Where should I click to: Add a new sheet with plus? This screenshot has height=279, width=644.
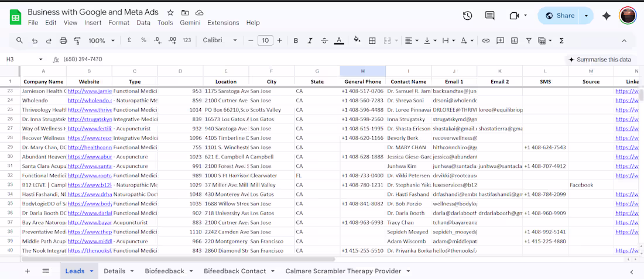(x=28, y=271)
